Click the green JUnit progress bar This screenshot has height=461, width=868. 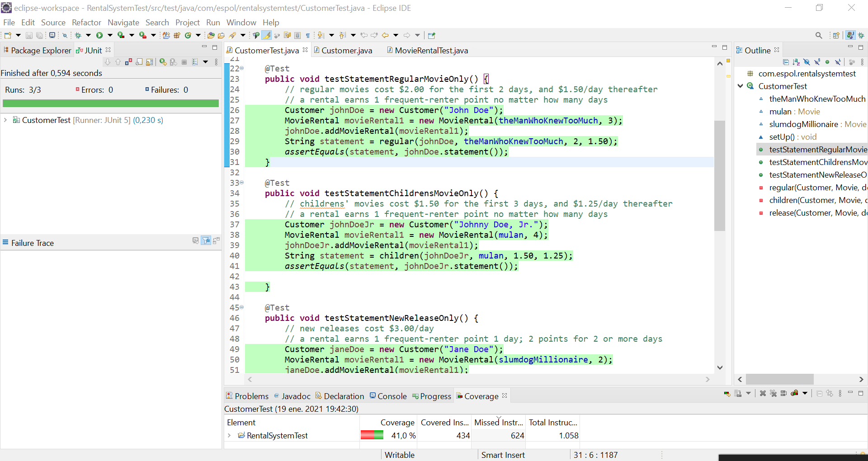click(x=111, y=103)
